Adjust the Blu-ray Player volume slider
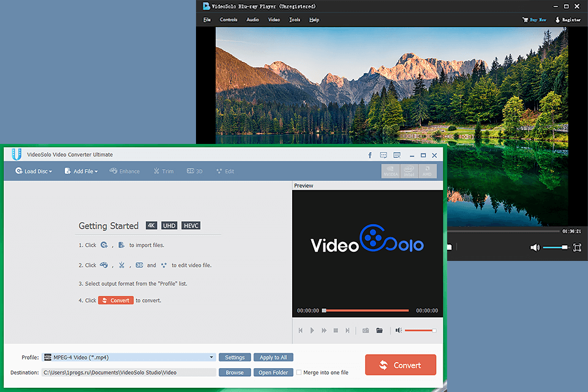The height and width of the screenshot is (392, 588). tap(556, 247)
